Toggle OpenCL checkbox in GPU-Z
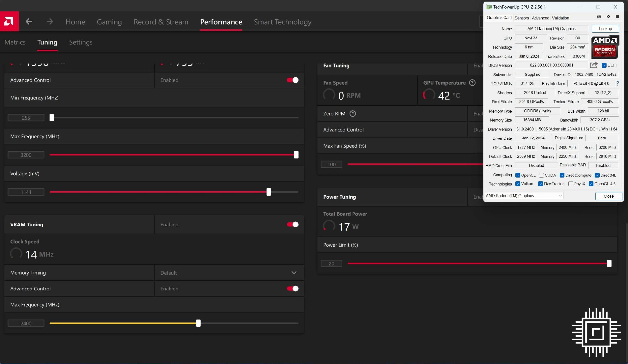Image resolution: width=628 pixels, height=364 pixels. (518, 175)
